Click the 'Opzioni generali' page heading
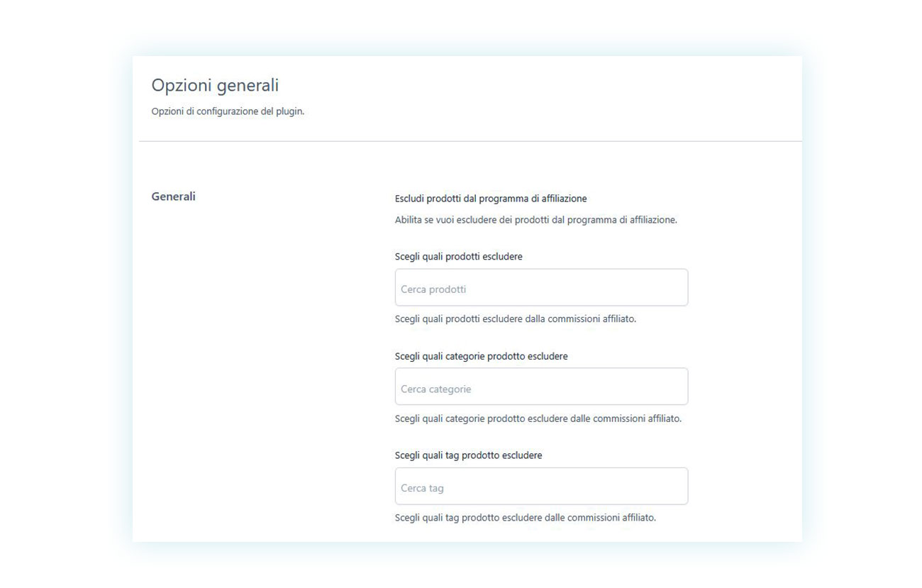The height and width of the screenshot is (588, 922). click(x=215, y=86)
